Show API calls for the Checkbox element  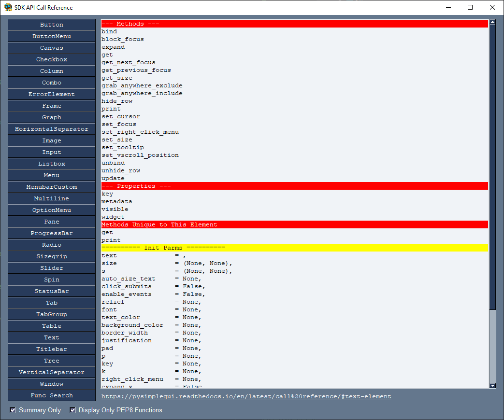51,59
